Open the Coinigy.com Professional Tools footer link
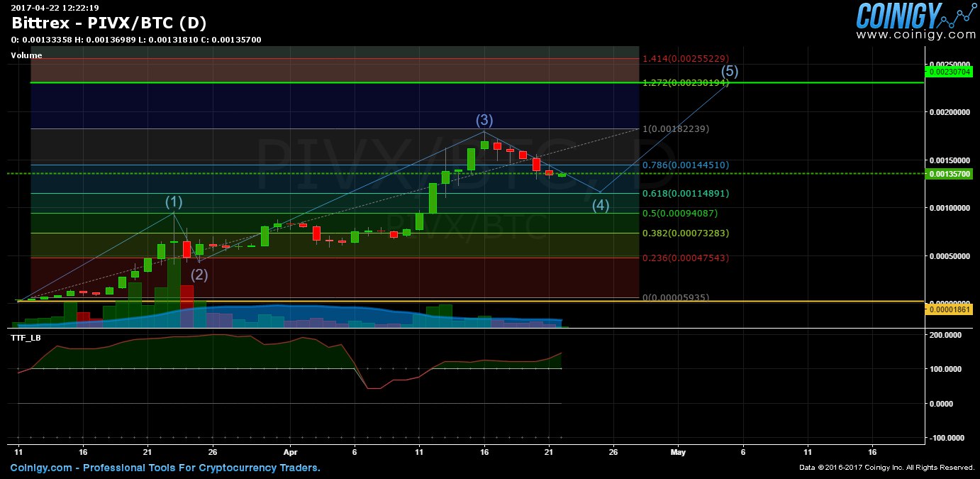Image resolution: width=980 pixels, height=479 pixels. [x=165, y=468]
